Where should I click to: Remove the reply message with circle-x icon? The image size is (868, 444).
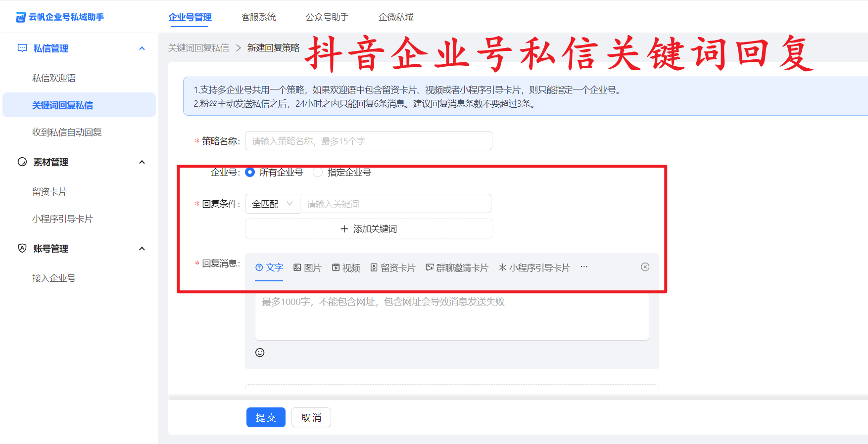point(645,267)
